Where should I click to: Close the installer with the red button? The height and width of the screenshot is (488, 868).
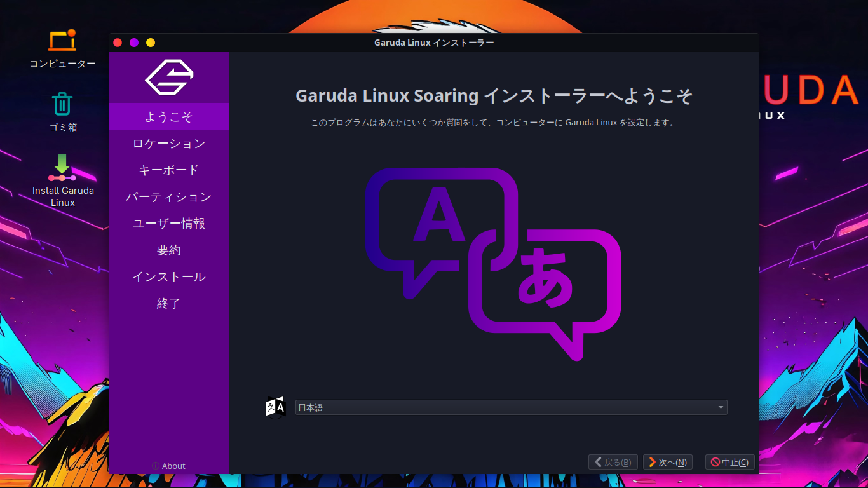point(118,43)
